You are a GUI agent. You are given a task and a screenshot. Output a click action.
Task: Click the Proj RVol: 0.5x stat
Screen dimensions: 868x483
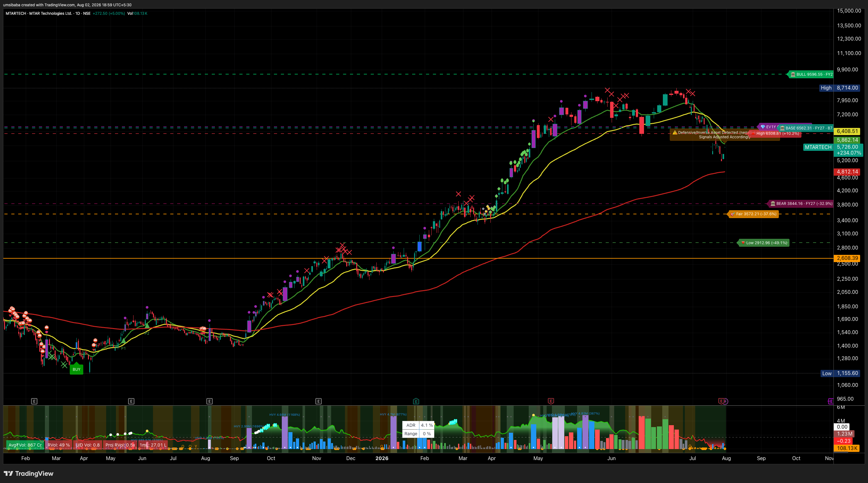tap(120, 445)
